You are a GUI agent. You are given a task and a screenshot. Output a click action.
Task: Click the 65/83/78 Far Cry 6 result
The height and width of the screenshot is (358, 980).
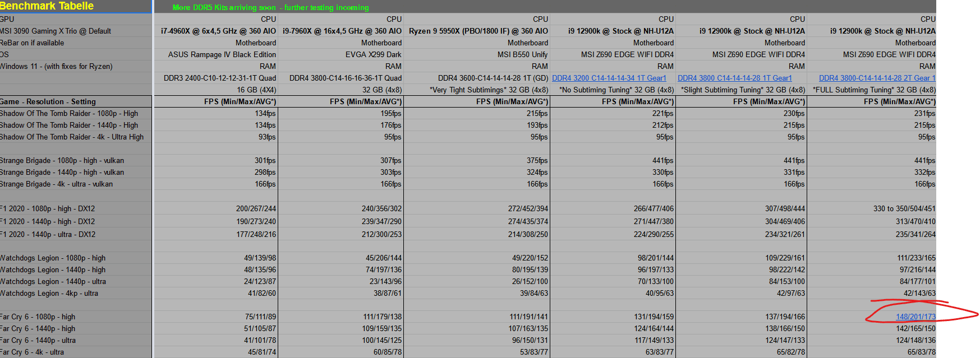tap(922, 352)
